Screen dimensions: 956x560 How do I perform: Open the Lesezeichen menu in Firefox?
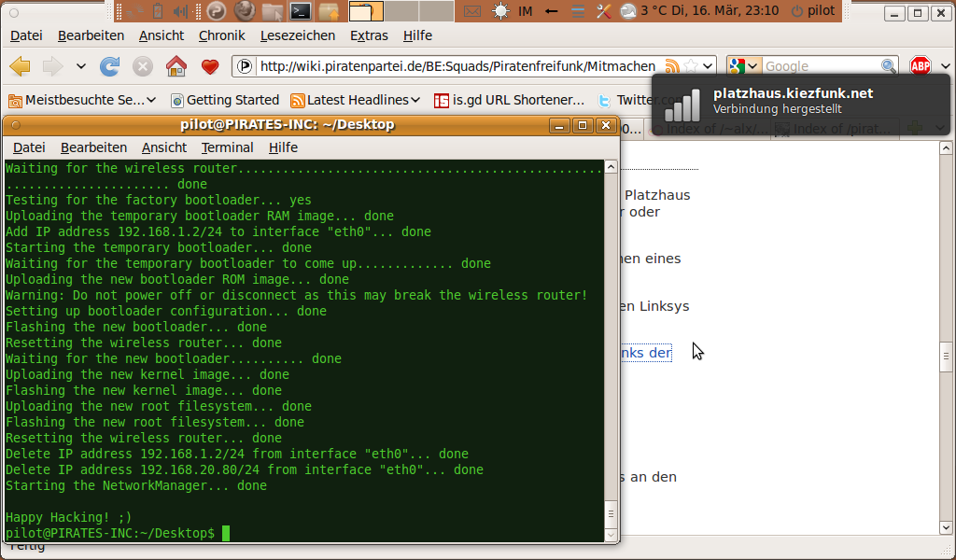click(x=298, y=35)
